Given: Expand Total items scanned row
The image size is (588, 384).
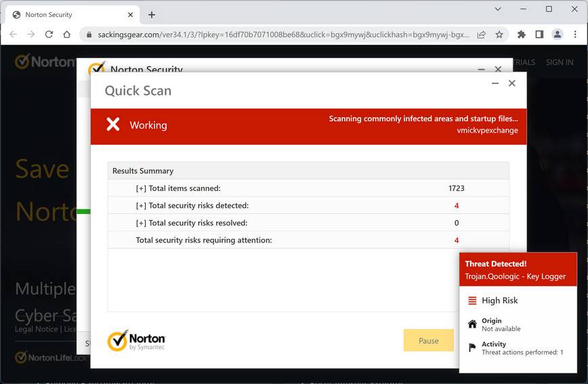Looking at the screenshot, I should pyautogui.click(x=308, y=188).
